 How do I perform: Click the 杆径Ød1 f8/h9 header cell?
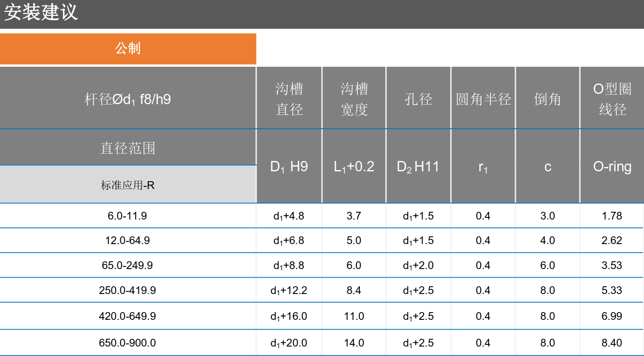pyautogui.click(x=128, y=99)
